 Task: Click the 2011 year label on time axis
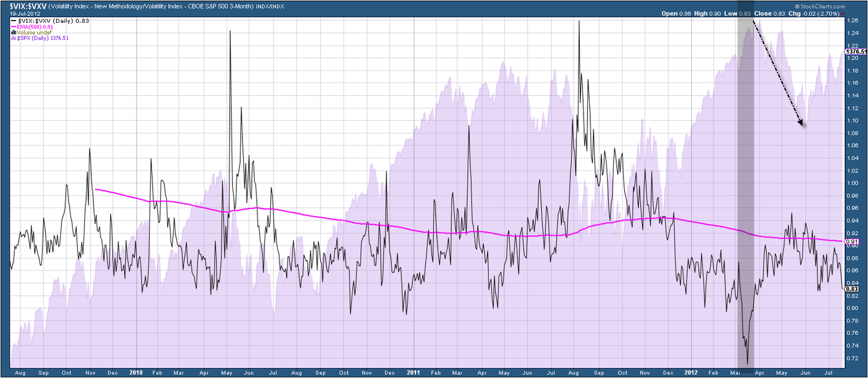tap(414, 372)
